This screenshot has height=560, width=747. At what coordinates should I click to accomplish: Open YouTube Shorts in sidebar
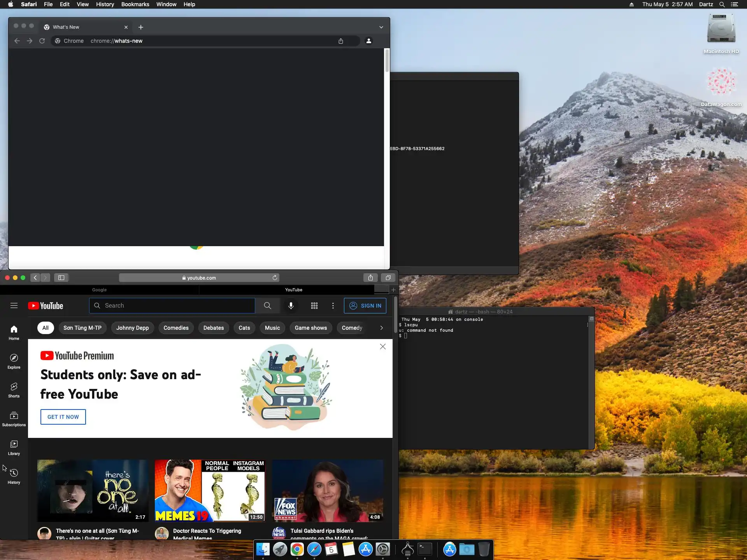click(14, 390)
